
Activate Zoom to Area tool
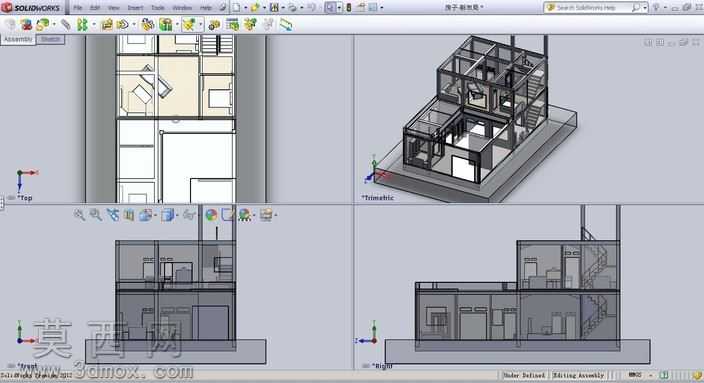95,215
